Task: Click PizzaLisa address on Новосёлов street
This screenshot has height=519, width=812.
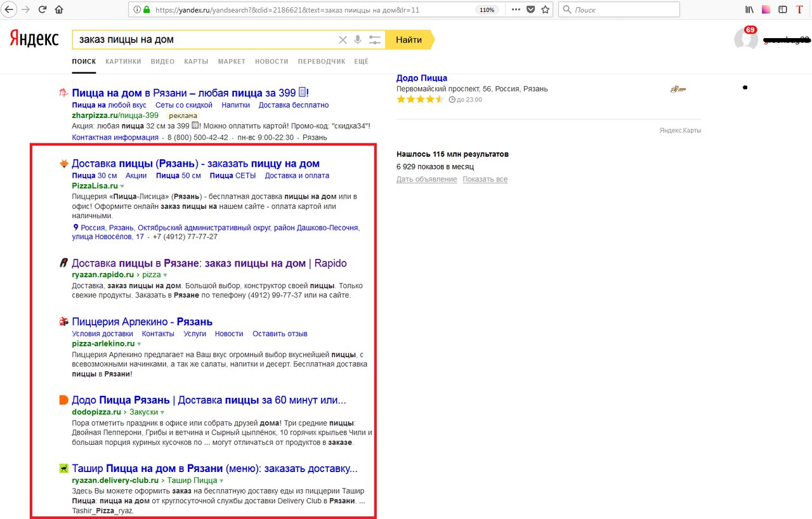Action: (x=216, y=232)
